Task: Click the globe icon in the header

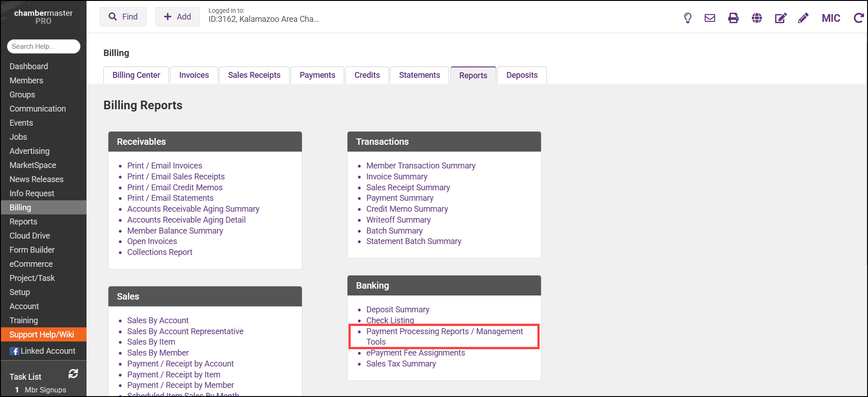Action: pos(757,18)
